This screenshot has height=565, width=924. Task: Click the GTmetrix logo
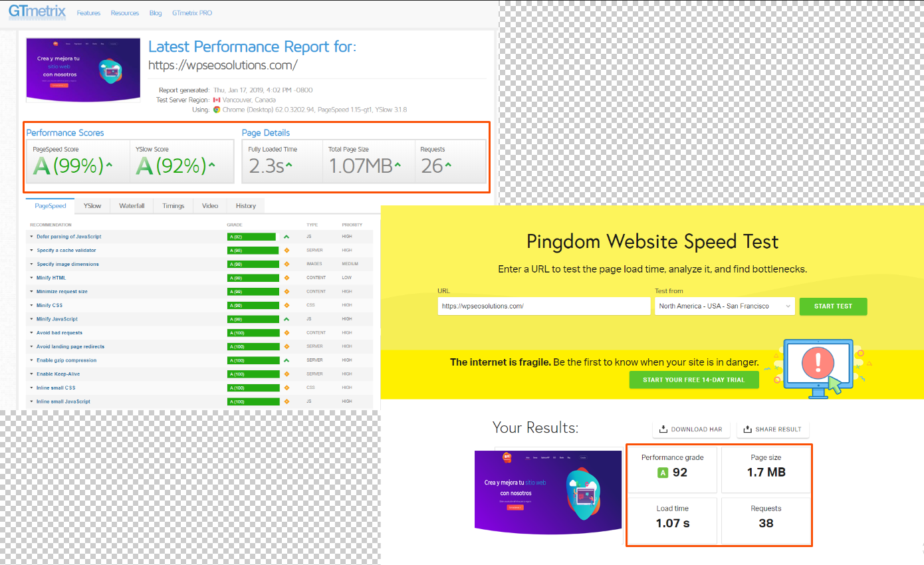(37, 13)
